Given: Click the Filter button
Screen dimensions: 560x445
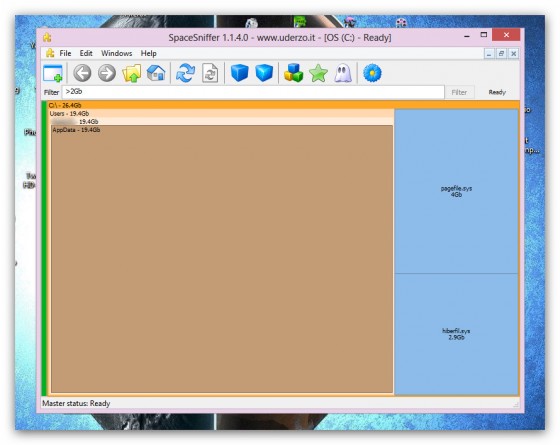Looking at the screenshot, I should pyautogui.click(x=459, y=92).
